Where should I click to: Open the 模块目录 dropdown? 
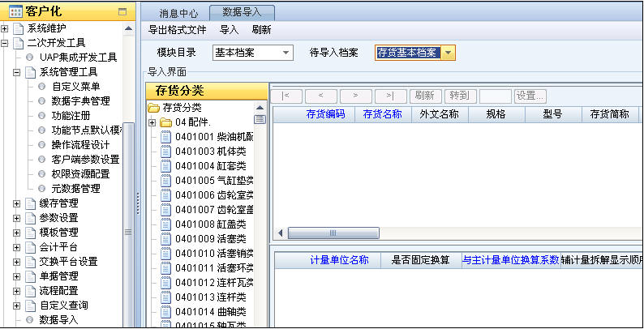[252, 53]
